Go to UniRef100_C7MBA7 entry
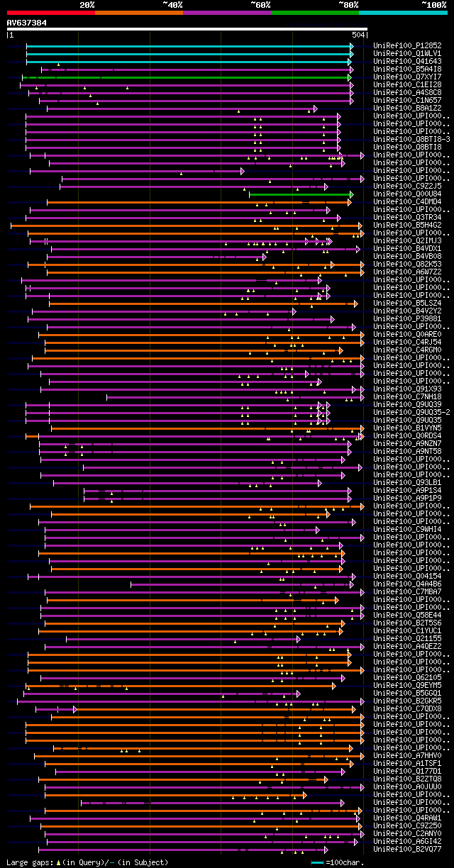This screenshot has width=454, height=868. tap(408, 591)
